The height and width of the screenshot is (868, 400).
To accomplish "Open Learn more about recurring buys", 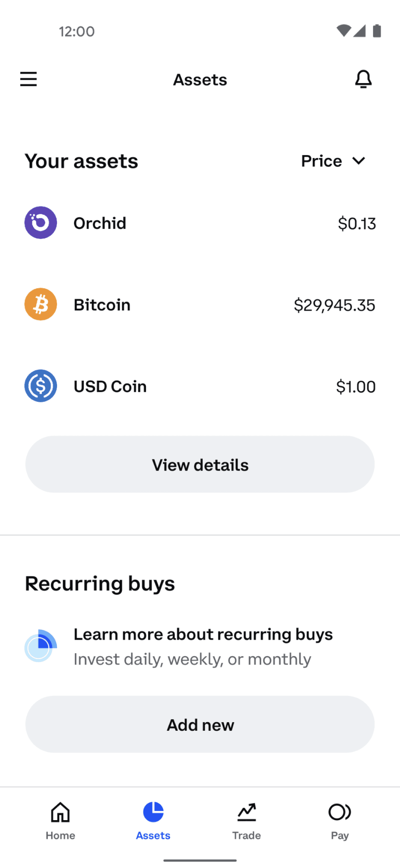I will [x=203, y=635].
